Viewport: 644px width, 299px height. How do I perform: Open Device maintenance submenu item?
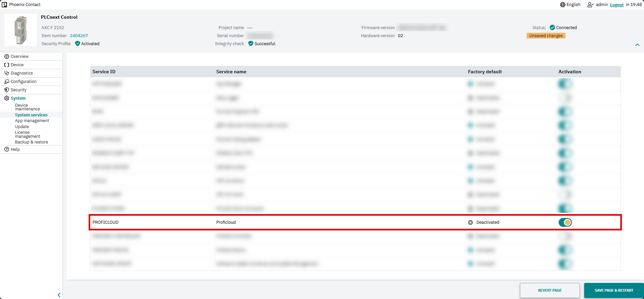[27, 107]
